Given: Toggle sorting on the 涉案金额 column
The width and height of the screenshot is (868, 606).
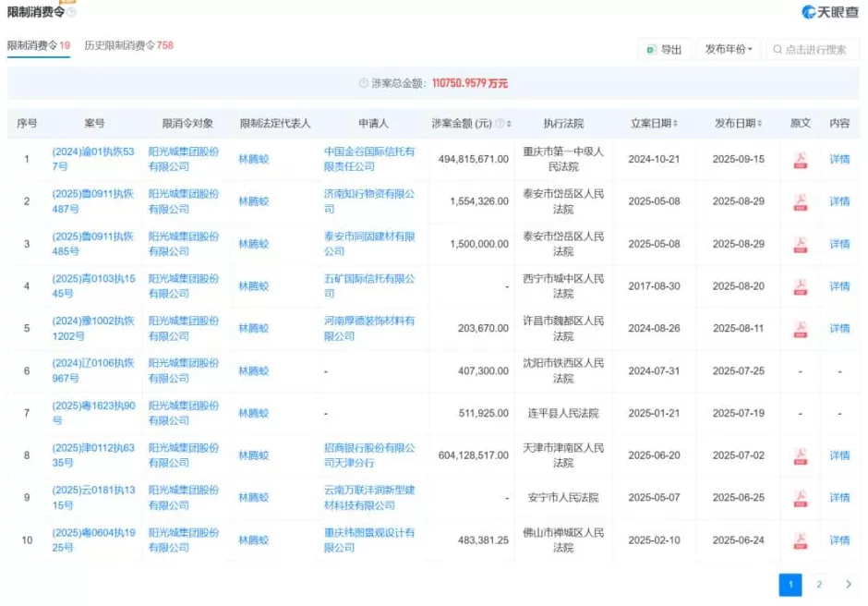Looking at the screenshot, I should (x=509, y=121).
